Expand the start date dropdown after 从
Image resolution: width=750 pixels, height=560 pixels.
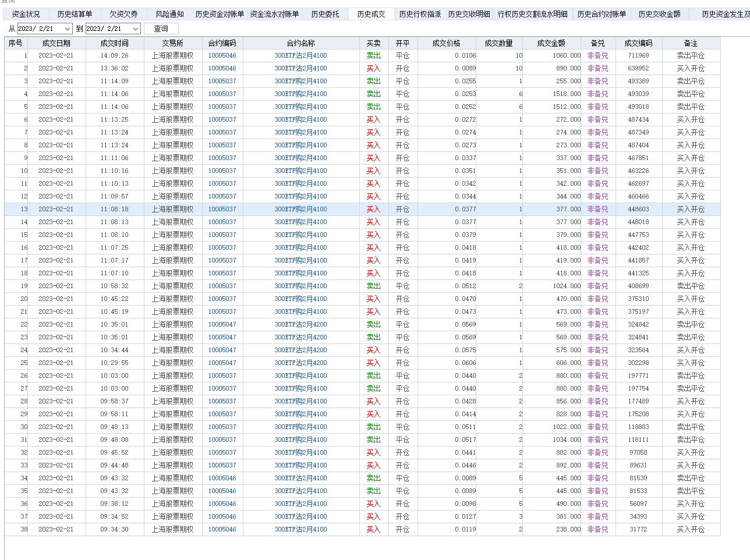pos(68,29)
